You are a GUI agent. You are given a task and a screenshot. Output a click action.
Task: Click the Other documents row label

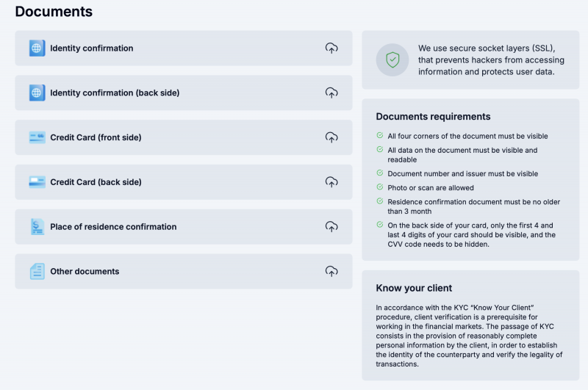click(85, 271)
